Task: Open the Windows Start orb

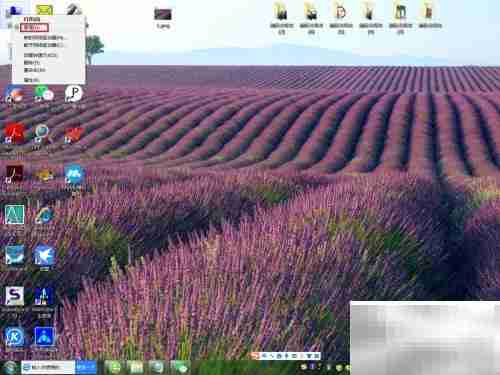Action: [x=9, y=367]
